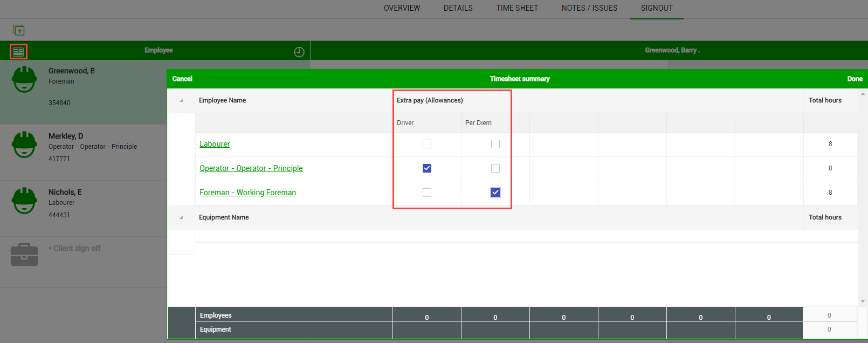The image size is (868, 343).
Task: Click the add timesheet copy icon
Action: point(19,30)
